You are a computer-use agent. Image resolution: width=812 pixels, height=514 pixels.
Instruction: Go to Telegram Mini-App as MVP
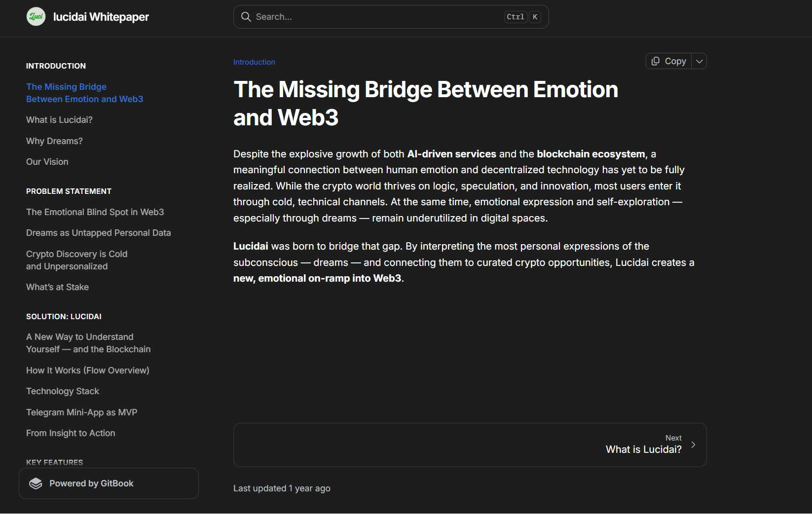(82, 412)
